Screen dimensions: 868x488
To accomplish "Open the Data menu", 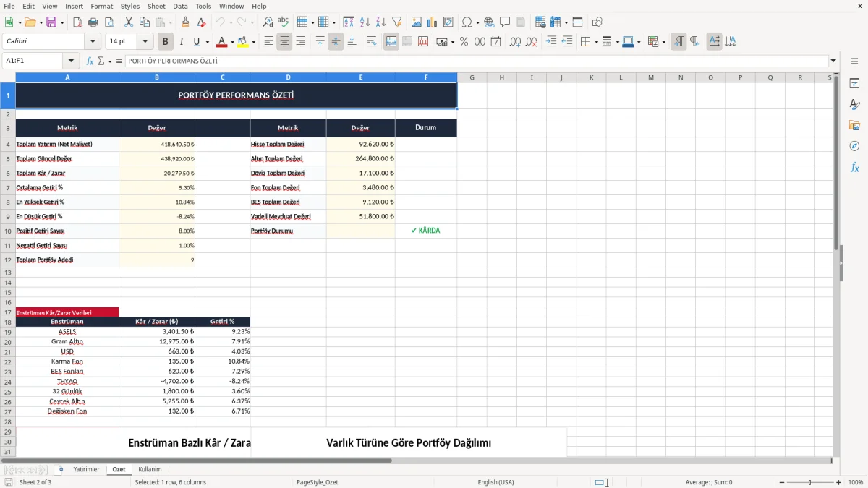I will 180,6.
